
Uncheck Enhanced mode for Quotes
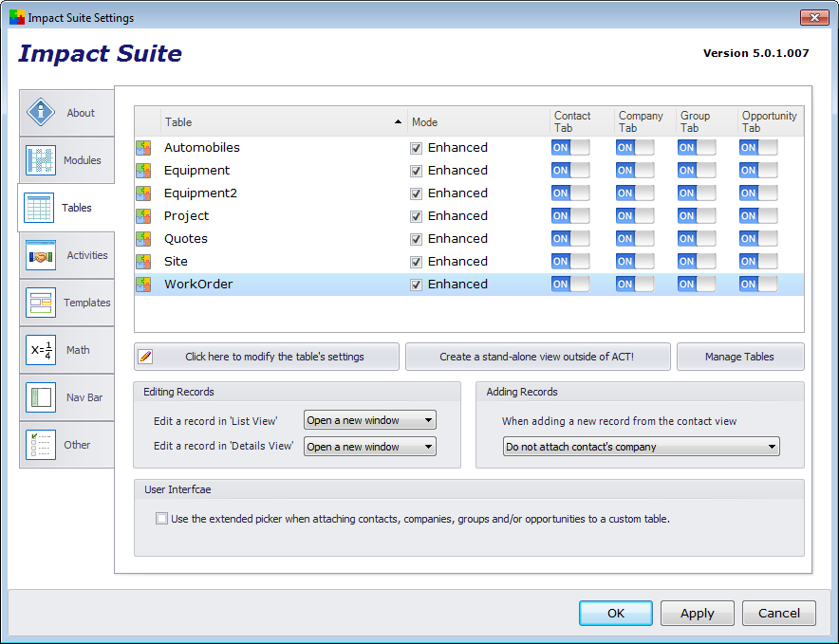(416, 239)
